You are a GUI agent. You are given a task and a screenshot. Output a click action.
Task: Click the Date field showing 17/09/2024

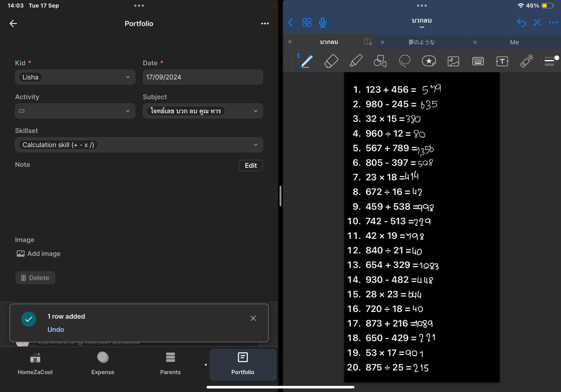point(203,77)
